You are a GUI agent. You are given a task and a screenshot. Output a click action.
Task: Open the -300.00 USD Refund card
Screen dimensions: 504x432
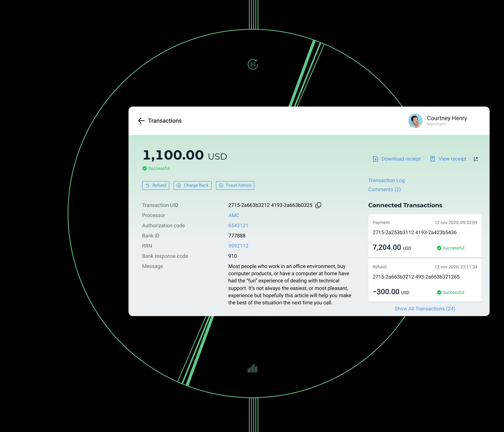point(425,280)
